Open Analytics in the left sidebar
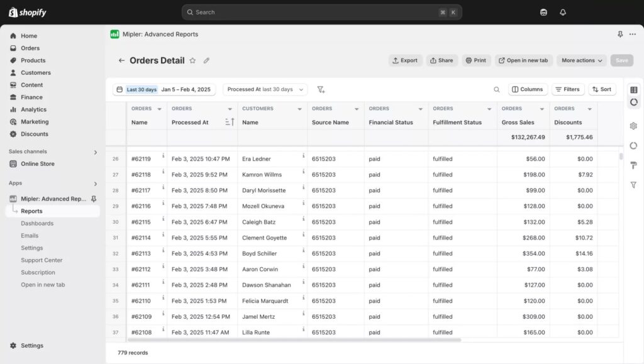Image resolution: width=644 pixels, height=364 pixels. click(33, 109)
